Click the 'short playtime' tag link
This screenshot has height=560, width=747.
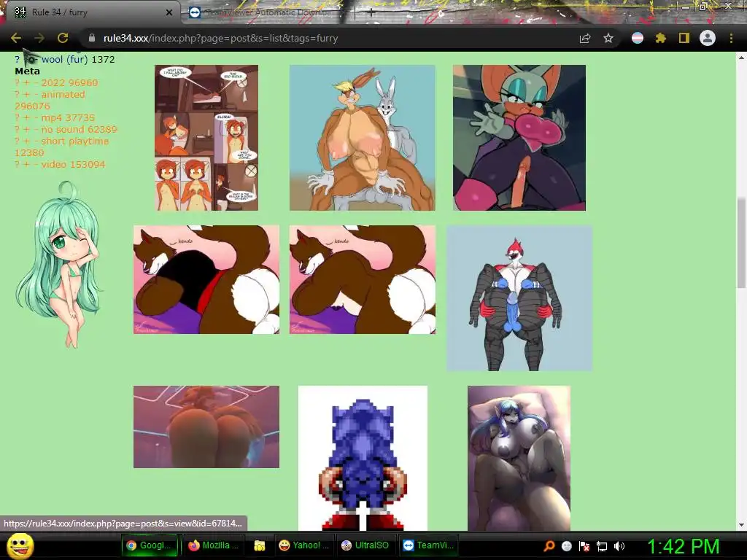click(75, 141)
